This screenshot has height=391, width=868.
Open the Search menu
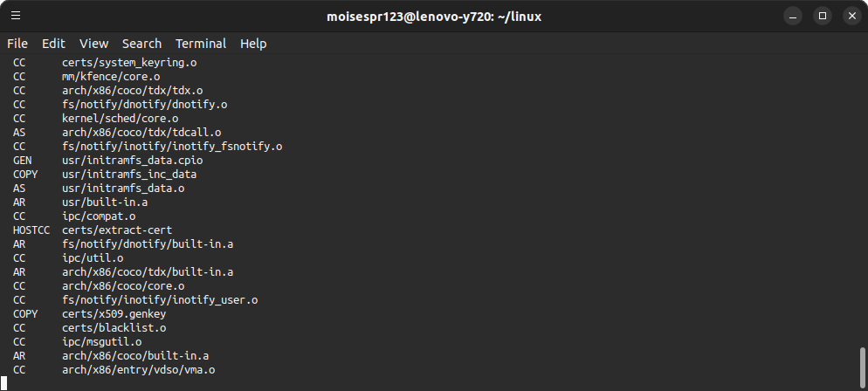click(x=141, y=44)
